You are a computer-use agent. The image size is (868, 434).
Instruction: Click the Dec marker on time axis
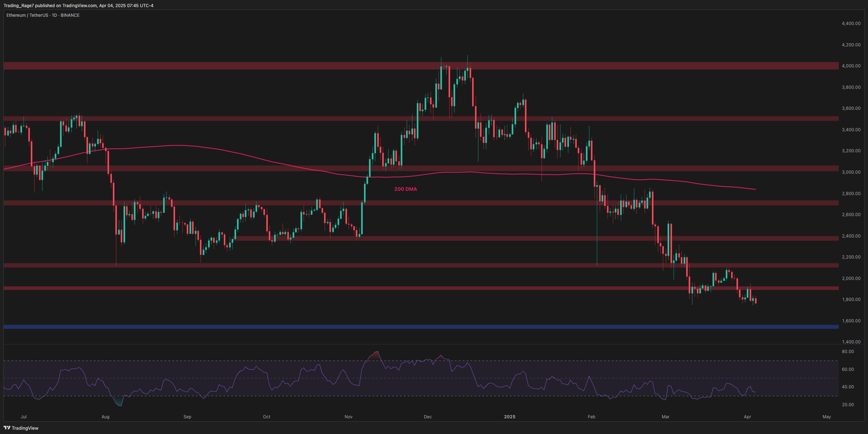pyautogui.click(x=428, y=417)
